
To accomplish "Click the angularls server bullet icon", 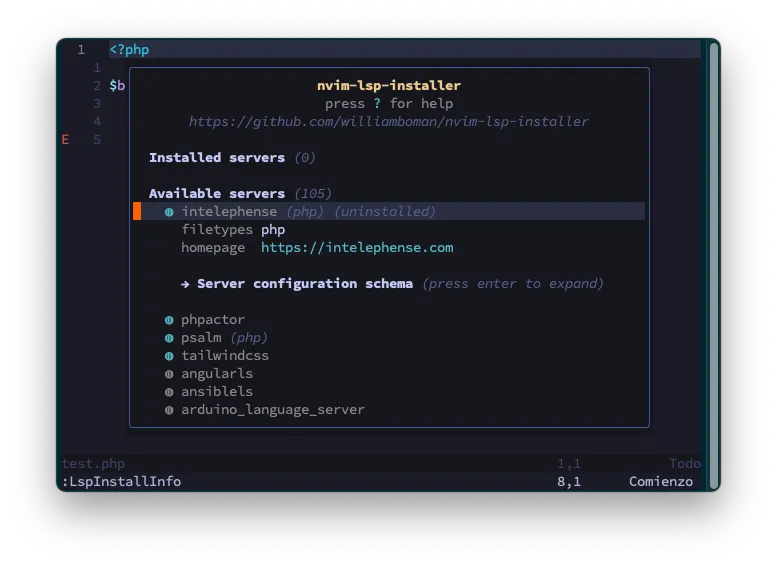I will [169, 374].
